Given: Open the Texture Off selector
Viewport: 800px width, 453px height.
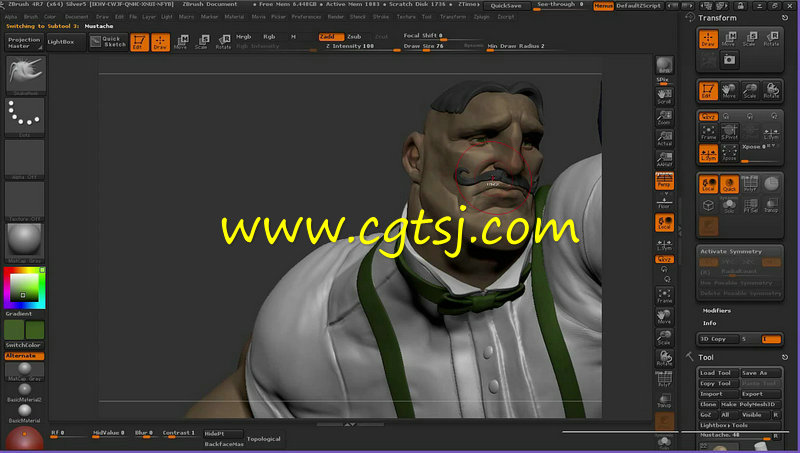Looking at the screenshot, I should pyautogui.click(x=25, y=202).
